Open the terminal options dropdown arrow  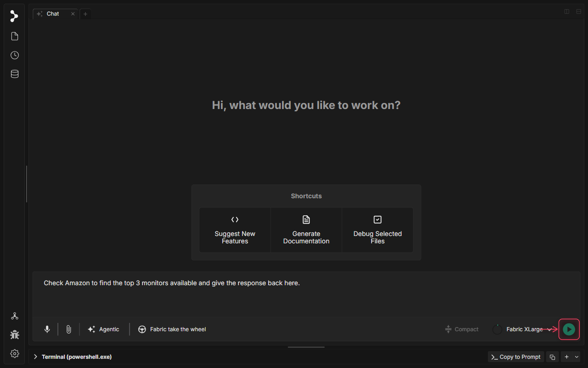[577, 357]
